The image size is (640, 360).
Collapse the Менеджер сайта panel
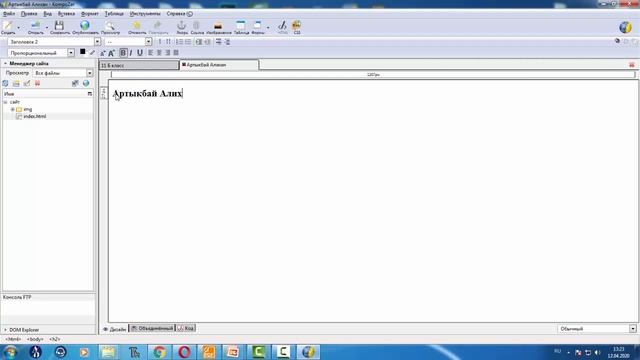[x=6, y=64]
